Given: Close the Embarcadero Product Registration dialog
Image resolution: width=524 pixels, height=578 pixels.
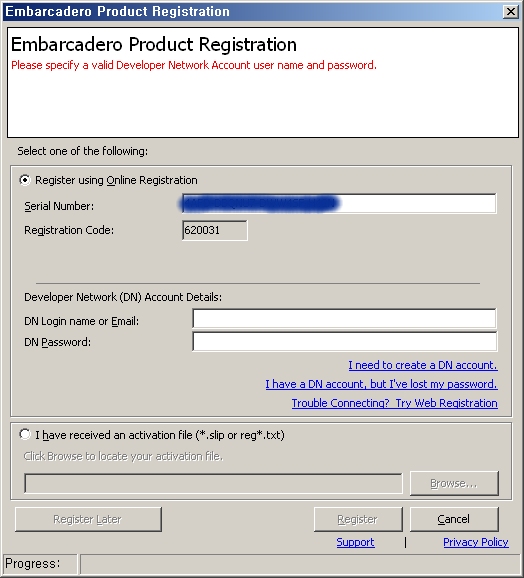Looking at the screenshot, I should click(510, 12).
